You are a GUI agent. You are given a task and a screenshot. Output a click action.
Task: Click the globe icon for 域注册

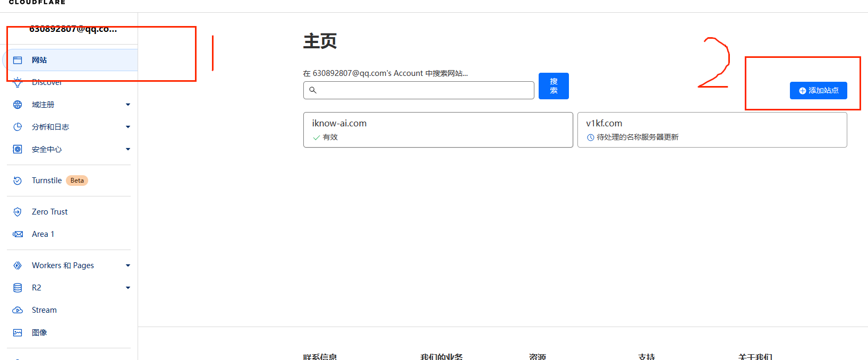click(x=18, y=105)
